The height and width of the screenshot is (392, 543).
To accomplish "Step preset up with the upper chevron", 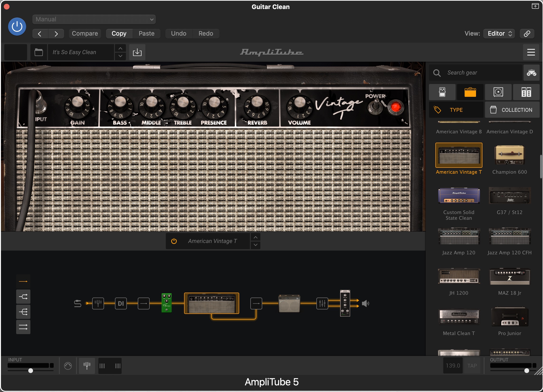I will point(120,49).
